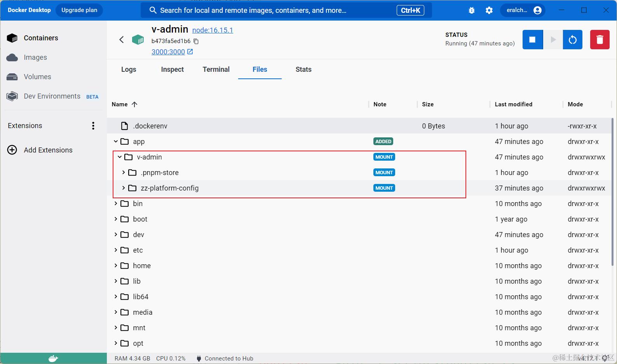The width and height of the screenshot is (617, 364).
Task: Click the "CPU 0.12%" status text
Action: point(171,359)
